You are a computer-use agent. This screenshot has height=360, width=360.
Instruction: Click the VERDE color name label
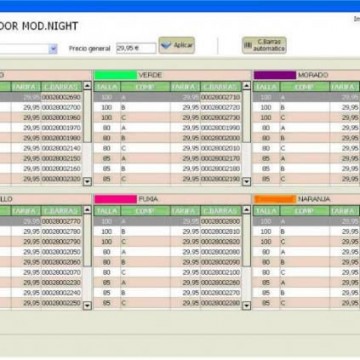(150, 75)
